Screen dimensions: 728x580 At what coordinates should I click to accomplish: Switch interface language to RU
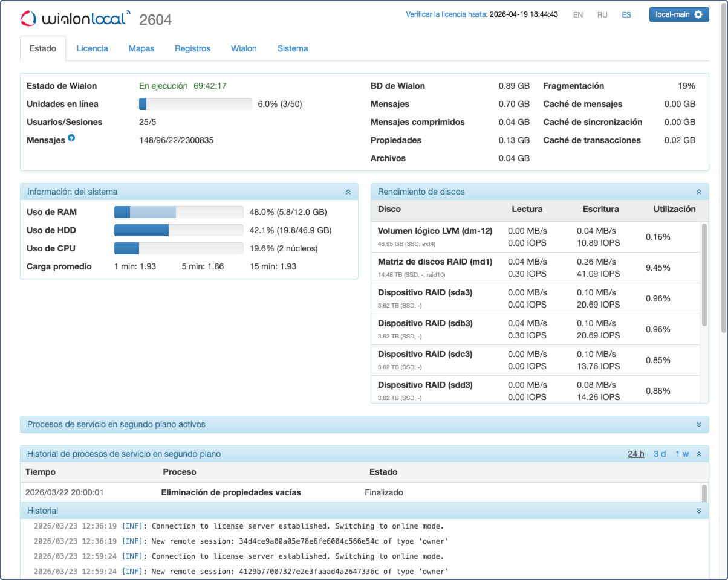[x=602, y=15]
